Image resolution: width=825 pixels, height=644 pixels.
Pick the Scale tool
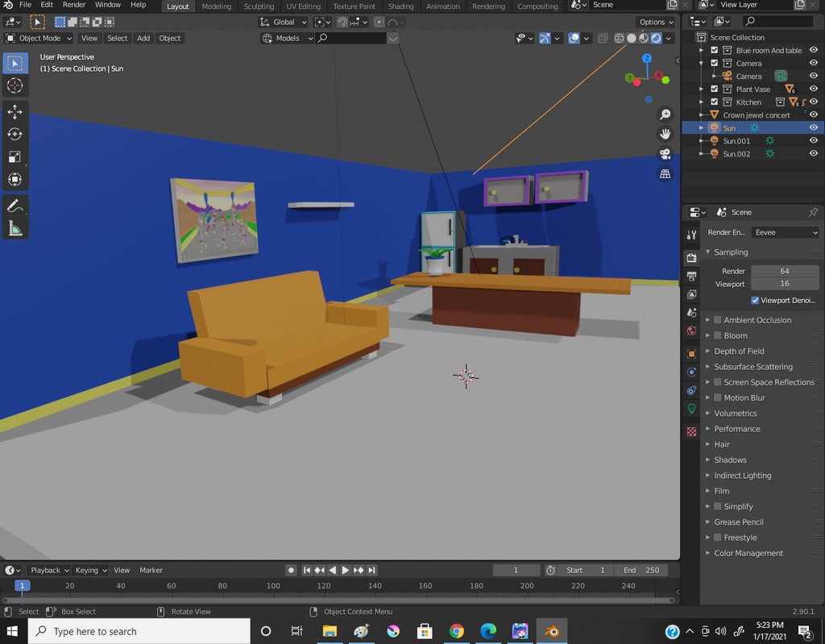[x=15, y=157]
